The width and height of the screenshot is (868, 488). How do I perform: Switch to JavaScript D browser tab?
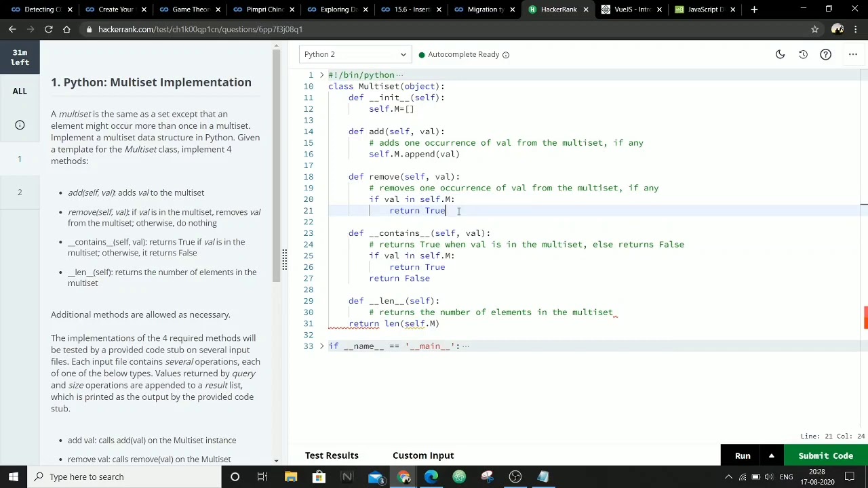click(x=705, y=9)
